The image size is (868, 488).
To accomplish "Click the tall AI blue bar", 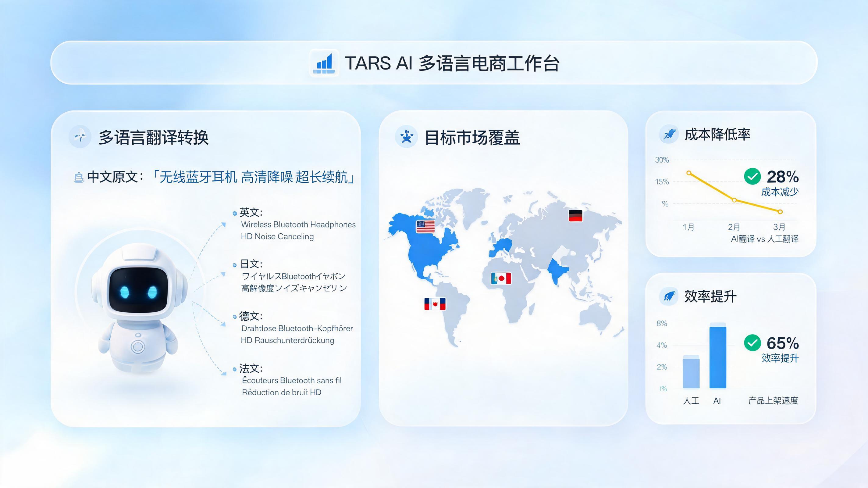I will (x=718, y=355).
